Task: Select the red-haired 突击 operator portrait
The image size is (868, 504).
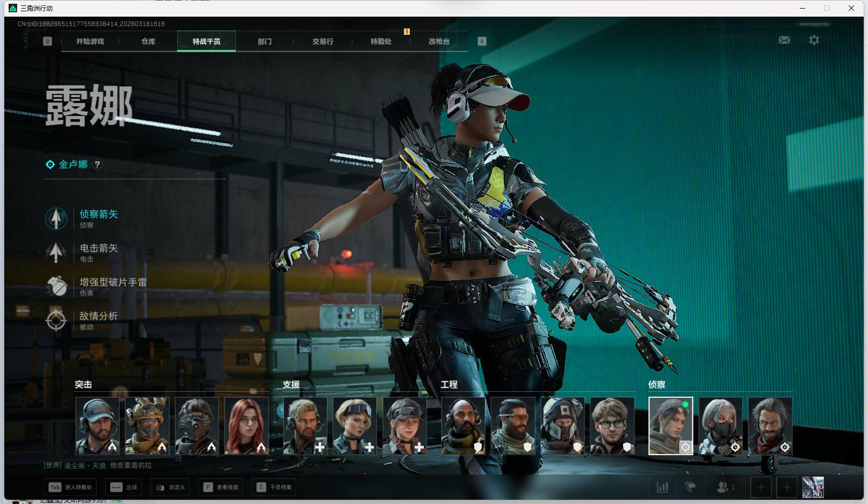Action: [x=247, y=426]
